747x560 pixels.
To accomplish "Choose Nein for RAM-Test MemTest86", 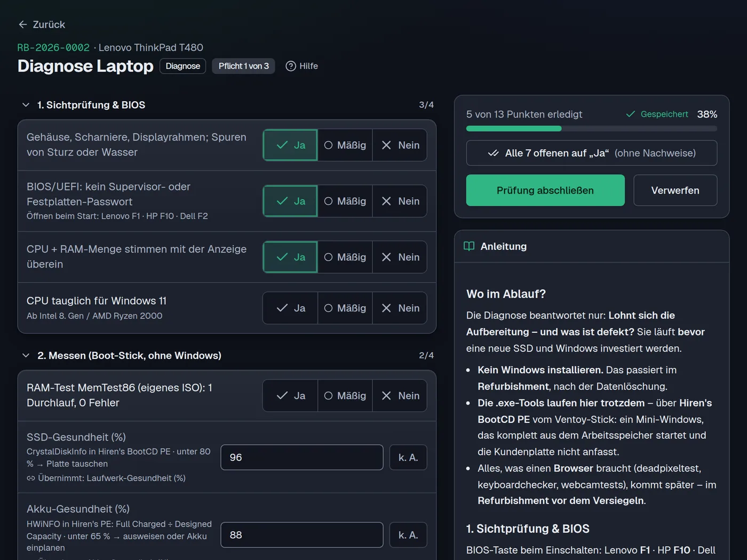I will tap(400, 396).
